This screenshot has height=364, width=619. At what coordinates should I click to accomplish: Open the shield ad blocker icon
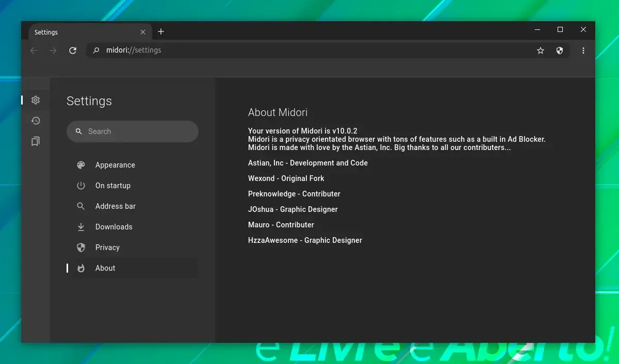(x=560, y=51)
